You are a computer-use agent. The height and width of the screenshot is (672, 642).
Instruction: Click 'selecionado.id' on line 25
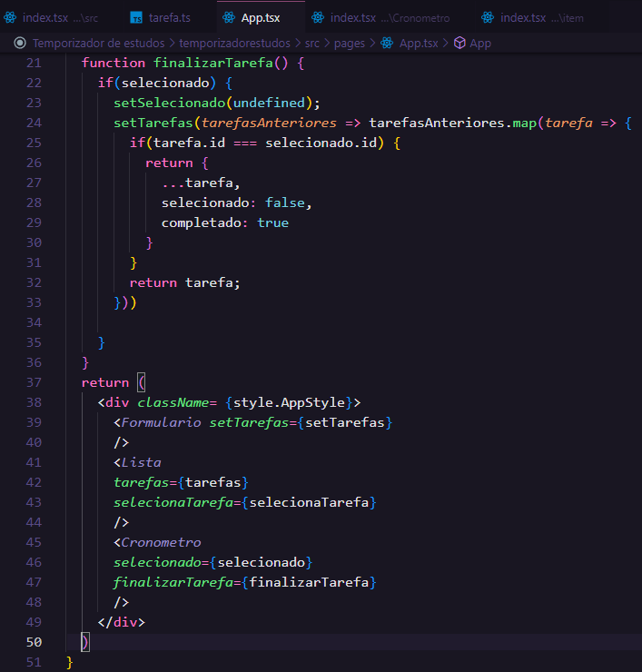321,143
